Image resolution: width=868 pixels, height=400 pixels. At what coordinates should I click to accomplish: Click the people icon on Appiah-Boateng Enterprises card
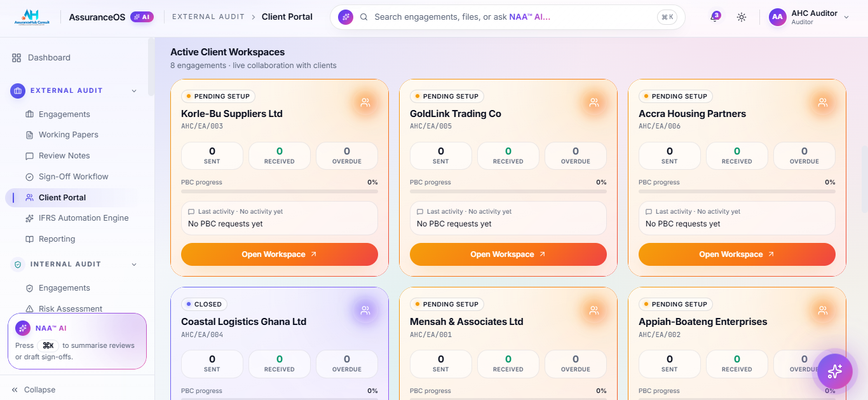[x=823, y=310]
